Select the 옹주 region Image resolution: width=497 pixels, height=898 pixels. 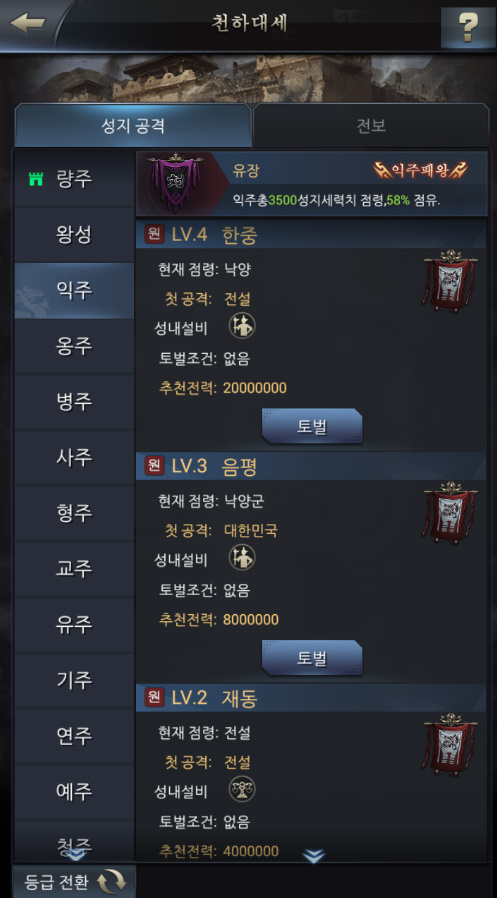click(74, 346)
